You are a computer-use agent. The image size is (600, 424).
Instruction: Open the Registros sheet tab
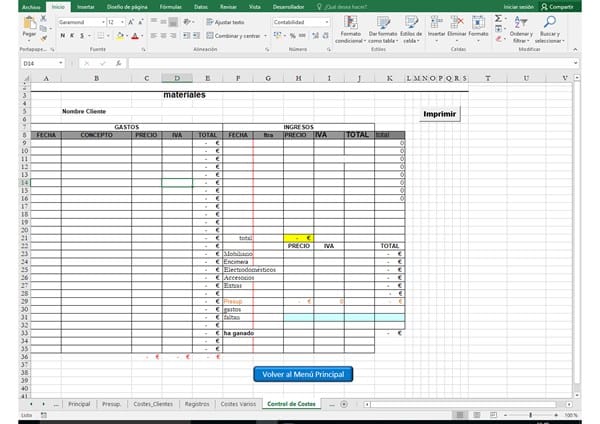[x=197, y=404]
